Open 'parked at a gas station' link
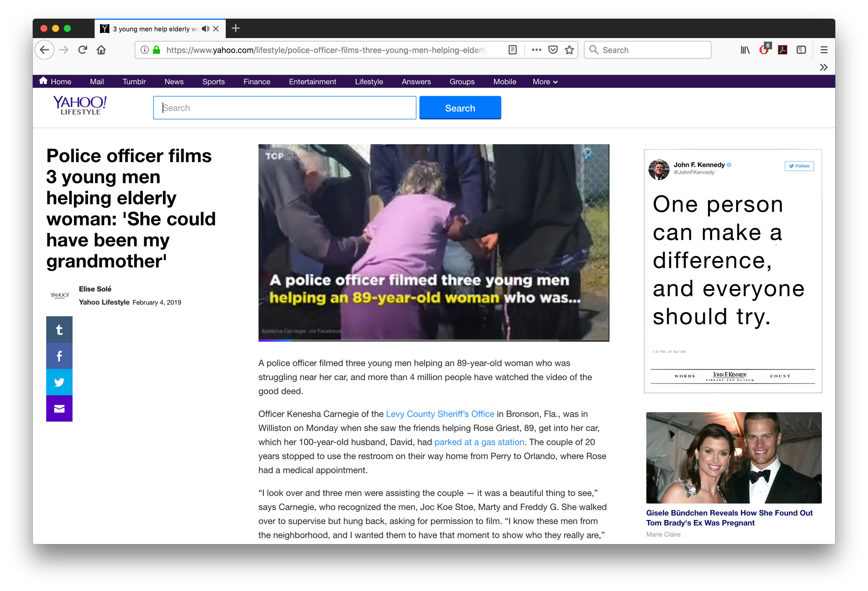This screenshot has width=868, height=591. pos(479,442)
